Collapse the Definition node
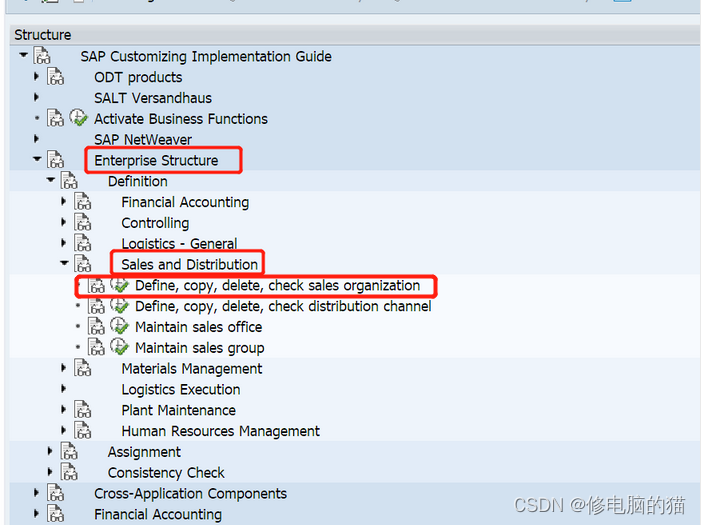The image size is (701, 525). tap(51, 180)
